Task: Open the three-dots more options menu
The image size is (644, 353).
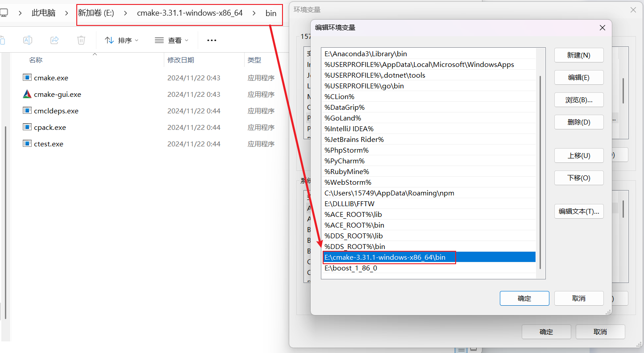Action: pos(212,40)
